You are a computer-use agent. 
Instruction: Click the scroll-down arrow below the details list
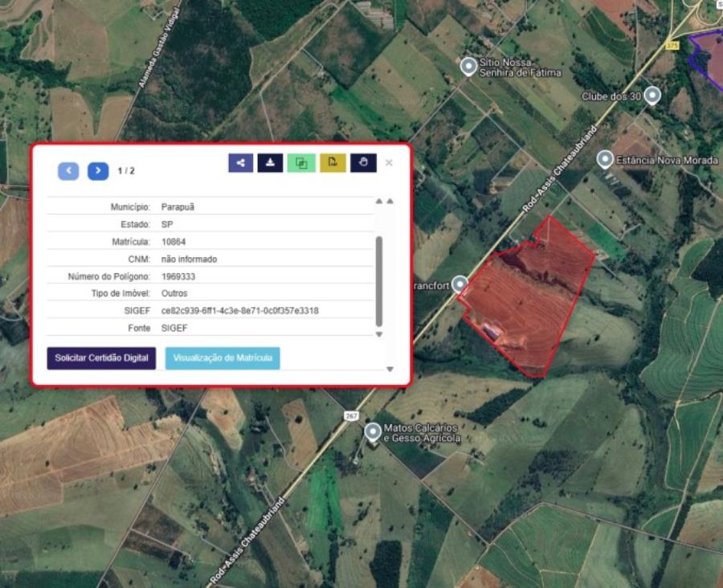pyautogui.click(x=379, y=334)
